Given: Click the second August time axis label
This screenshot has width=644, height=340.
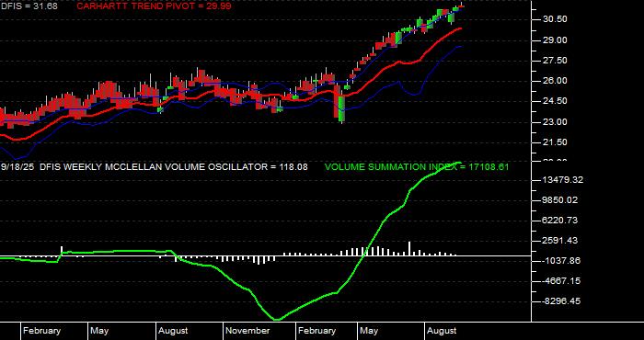Looking at the screenshot, I should (x=442, y=331).
